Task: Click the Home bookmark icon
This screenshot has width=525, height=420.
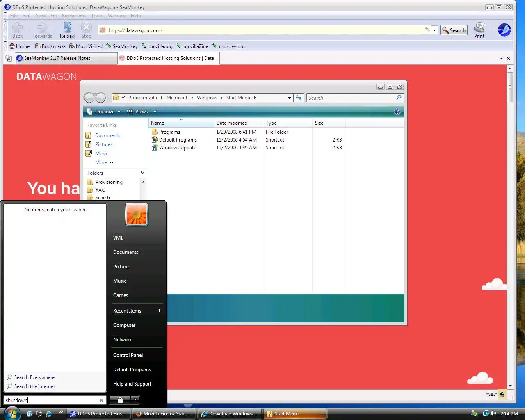Action: 19,46
